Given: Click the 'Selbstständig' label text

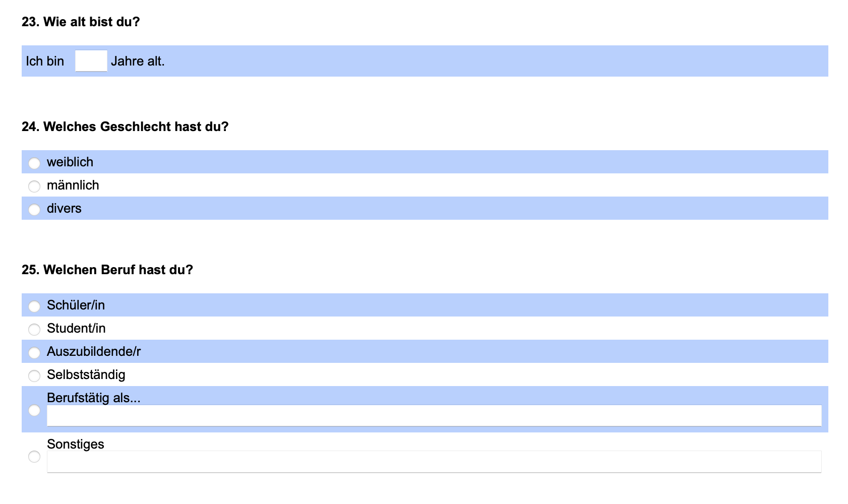Looking at the screenshot, I should coord(86,374).
